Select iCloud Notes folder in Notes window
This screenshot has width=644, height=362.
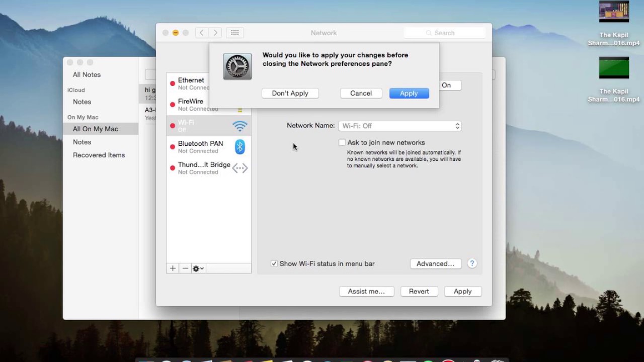[82, 102]
